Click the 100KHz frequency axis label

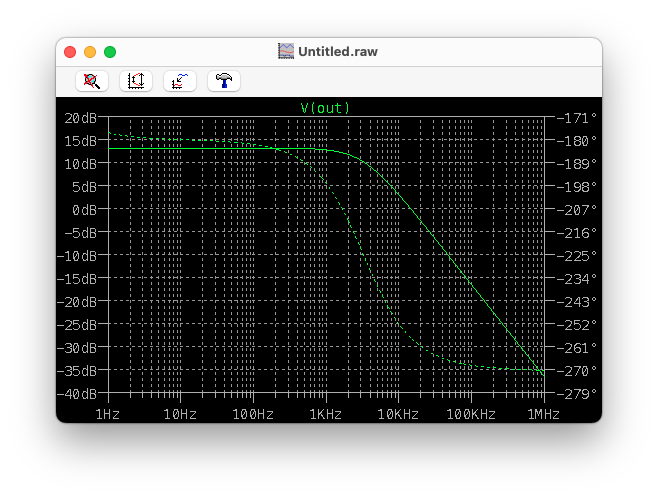point(471,415)
